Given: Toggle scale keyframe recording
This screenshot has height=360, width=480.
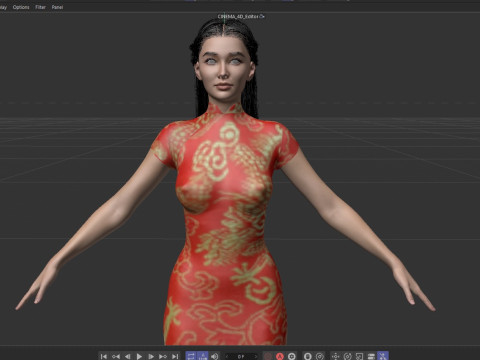Looking at the screenshot, I should [359, 356].
